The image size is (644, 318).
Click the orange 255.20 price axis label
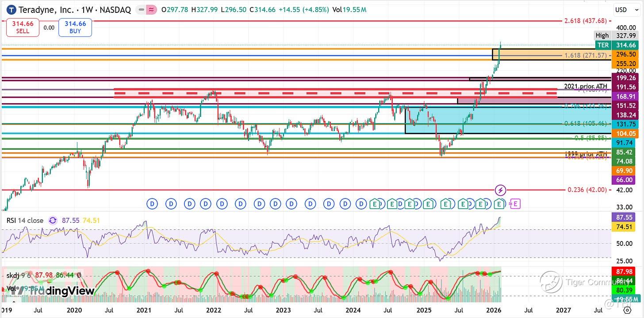point(625,63)
